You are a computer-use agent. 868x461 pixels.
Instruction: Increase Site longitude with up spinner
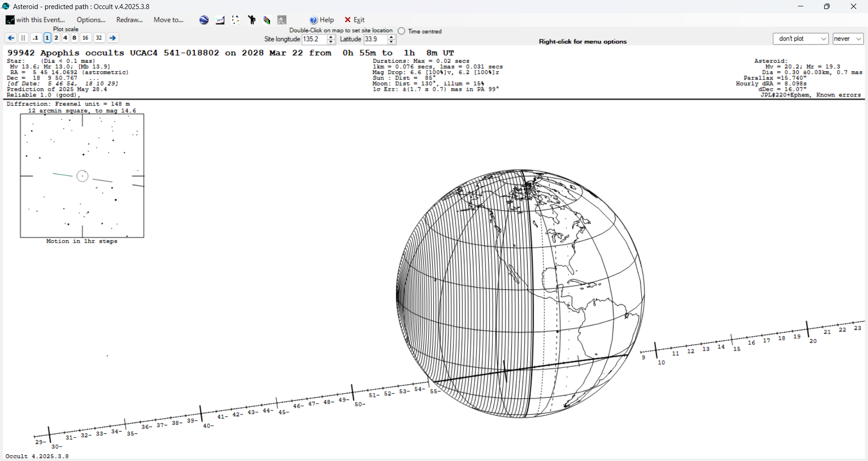coord(331,37)
